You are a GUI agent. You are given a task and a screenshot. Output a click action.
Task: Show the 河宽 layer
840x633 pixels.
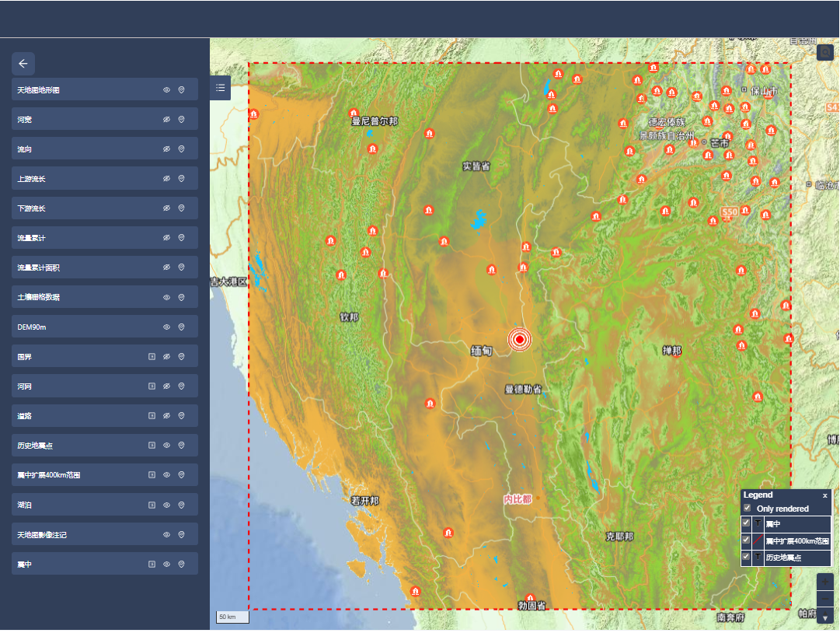(166, 120)
